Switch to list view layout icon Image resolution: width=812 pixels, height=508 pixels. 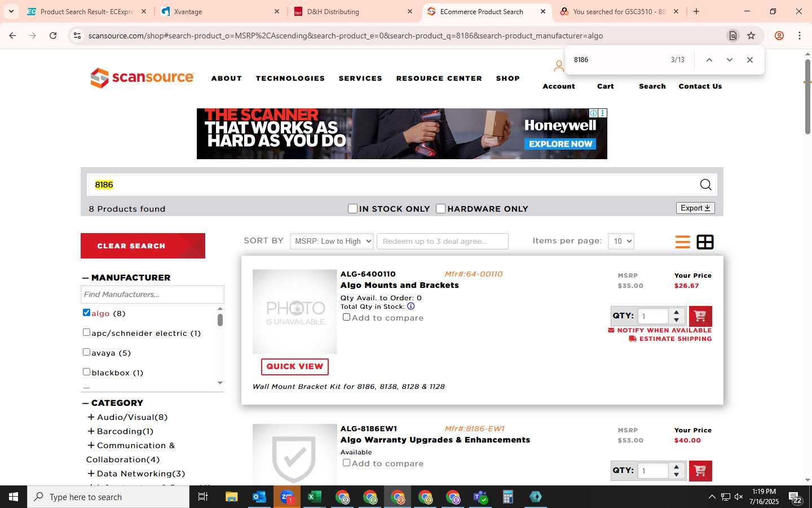point(682,242)
